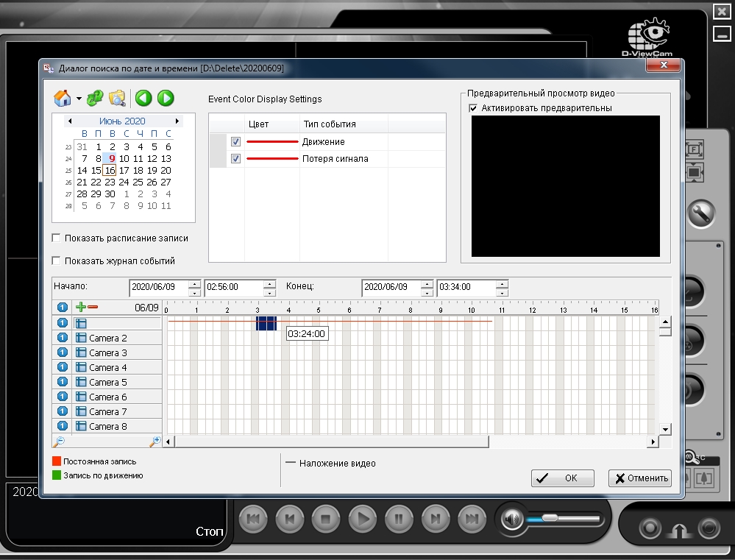This screenshot has height=560, width=735.
Task: Uncheck the 'Движение' event checkbox
Action: pyautogui.click(x=235, y=141)
